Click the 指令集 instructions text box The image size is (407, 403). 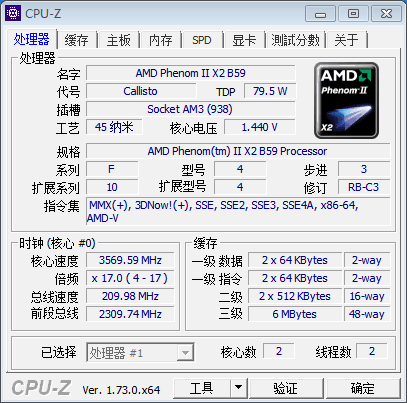coord(238,211)
